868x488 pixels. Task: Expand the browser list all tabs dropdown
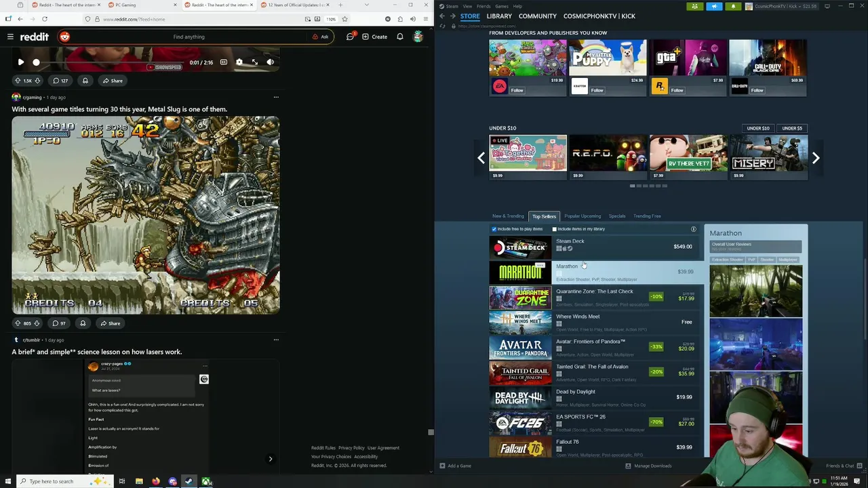tap(367, 5)
